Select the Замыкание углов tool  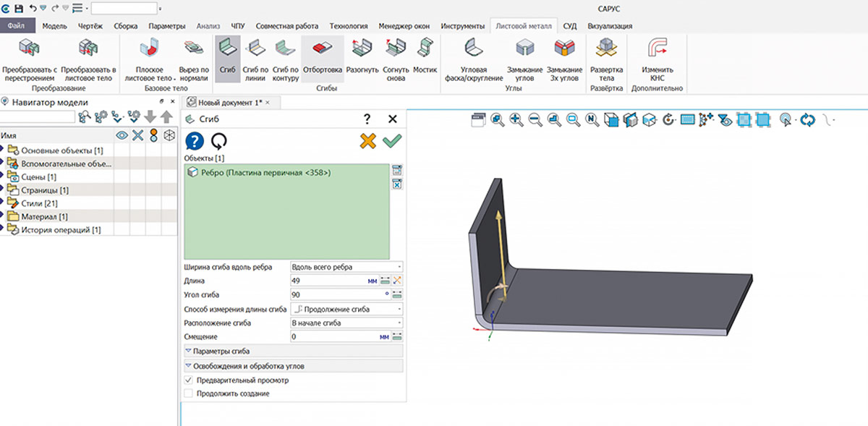(x=524, y=59)
